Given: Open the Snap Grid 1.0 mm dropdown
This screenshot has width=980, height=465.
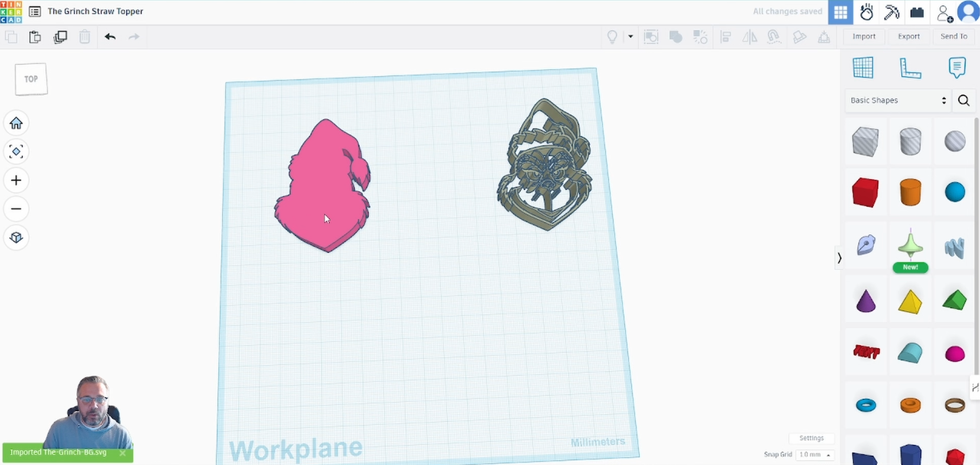Looking at the screenshot, I should pos(815,454).
